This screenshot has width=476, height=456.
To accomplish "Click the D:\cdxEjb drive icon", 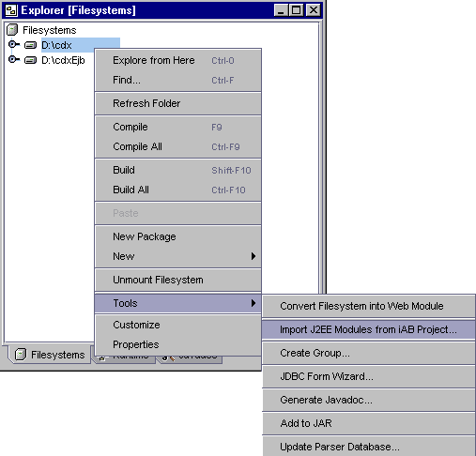I will 30,60.
